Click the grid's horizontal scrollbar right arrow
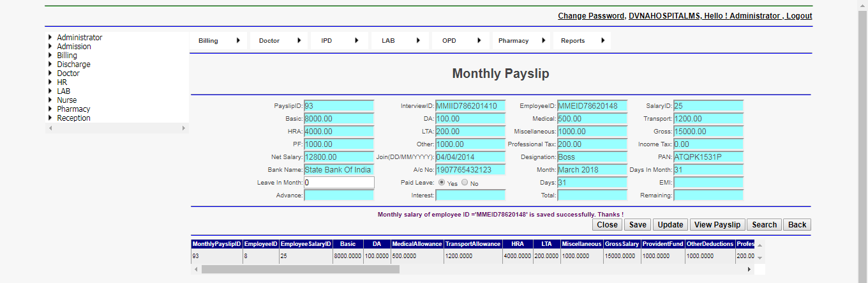 pos(749,270)
